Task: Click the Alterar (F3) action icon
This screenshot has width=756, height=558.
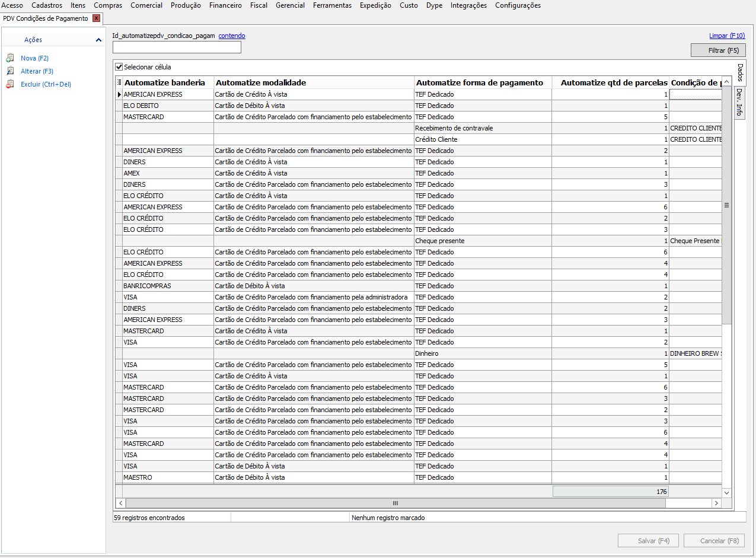Action: 9,71
